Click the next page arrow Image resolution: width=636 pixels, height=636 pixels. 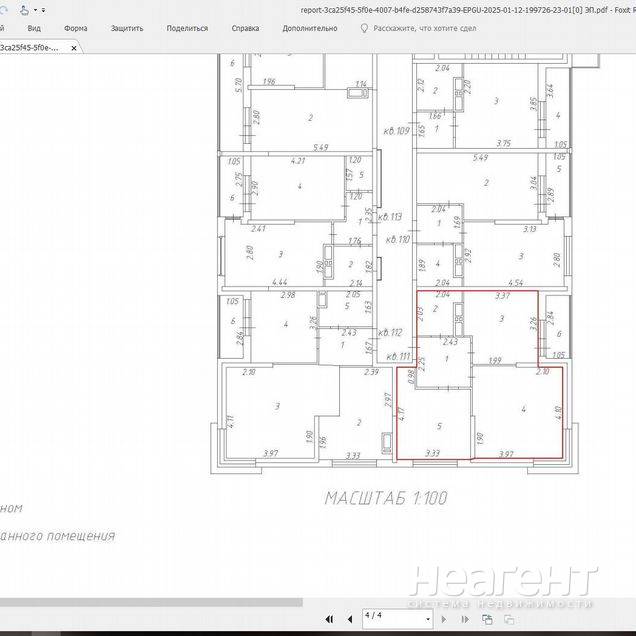[x=445, y=620]
